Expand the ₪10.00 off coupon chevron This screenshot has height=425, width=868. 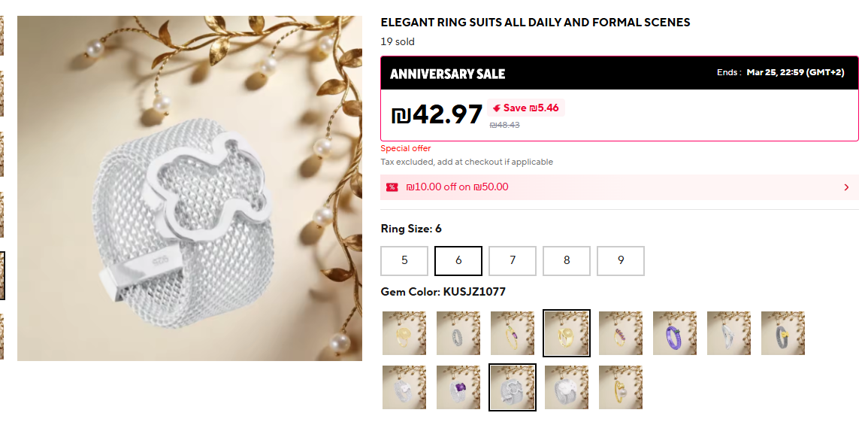point(846,187)
